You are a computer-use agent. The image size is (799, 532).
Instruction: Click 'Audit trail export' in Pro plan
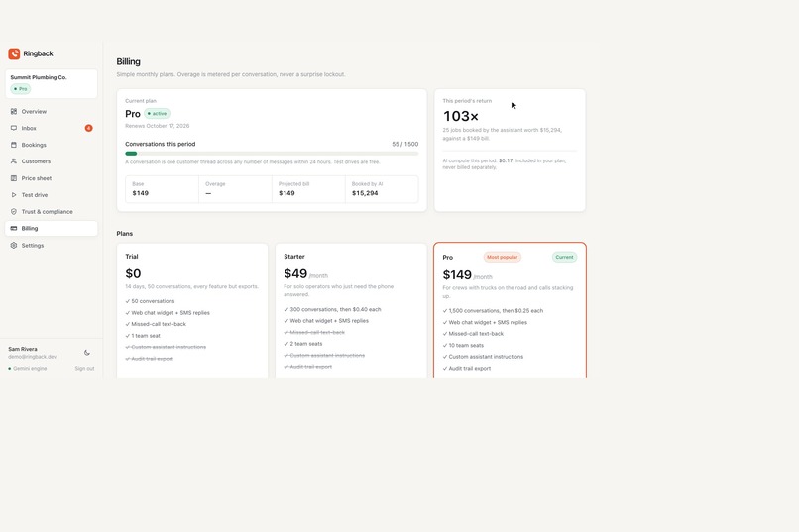469,369
